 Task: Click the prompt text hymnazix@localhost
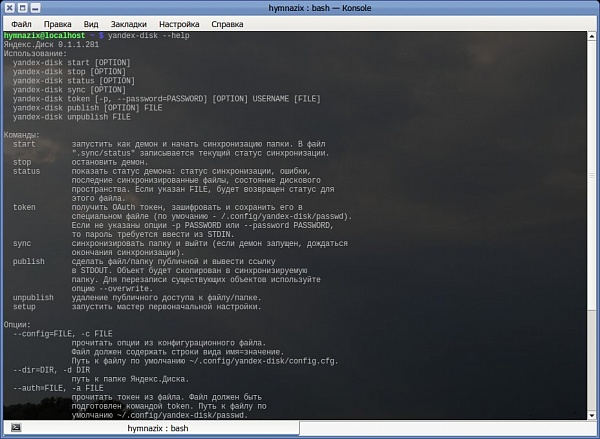(x=44, y=36)
